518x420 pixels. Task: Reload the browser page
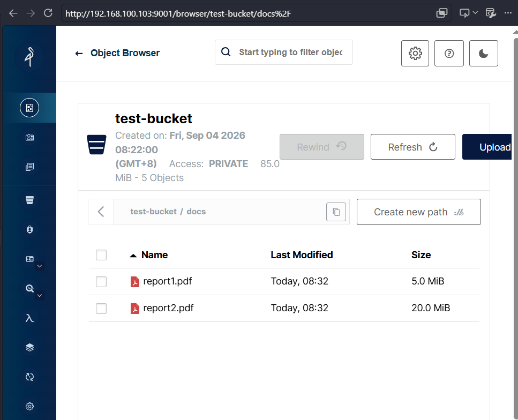coord(48,13)
